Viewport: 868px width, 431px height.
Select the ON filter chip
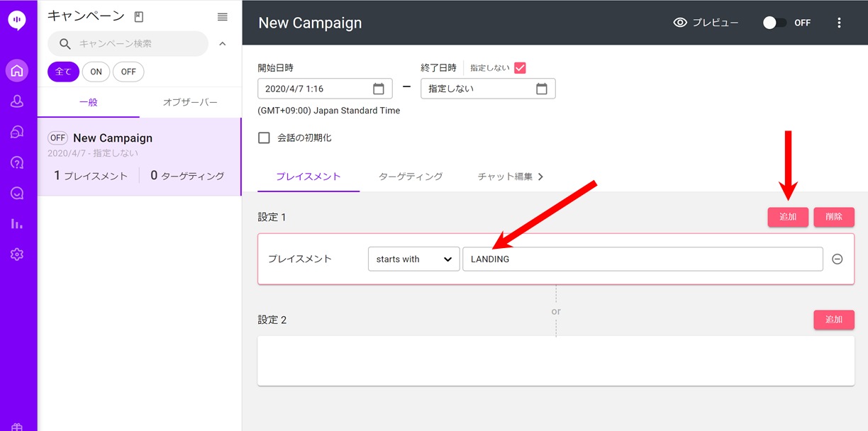(96, 72)
